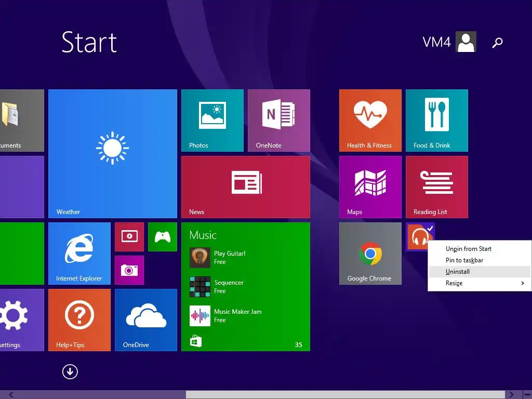
Task: Open the Help+Tips tile
Action: pyautogui.click(x=79, y=320)
